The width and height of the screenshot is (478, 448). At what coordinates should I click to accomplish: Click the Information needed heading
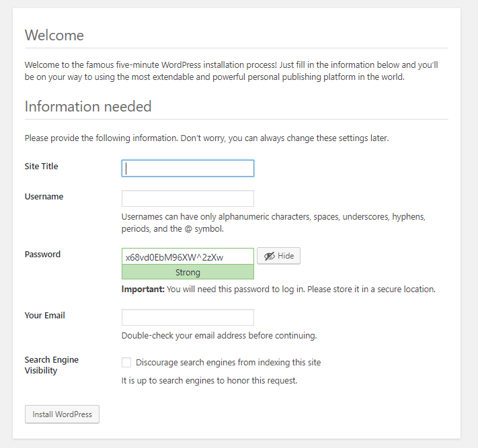[x=88, y=106]
